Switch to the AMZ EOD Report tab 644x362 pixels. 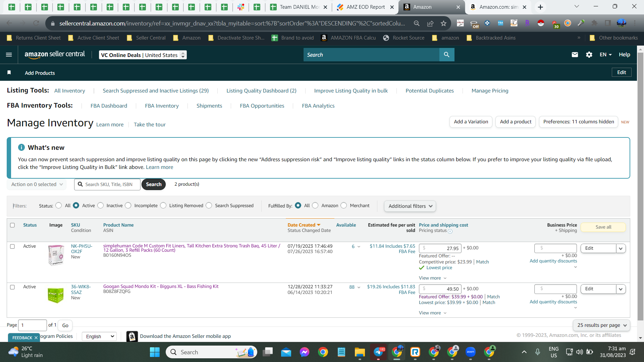[366, 7]
